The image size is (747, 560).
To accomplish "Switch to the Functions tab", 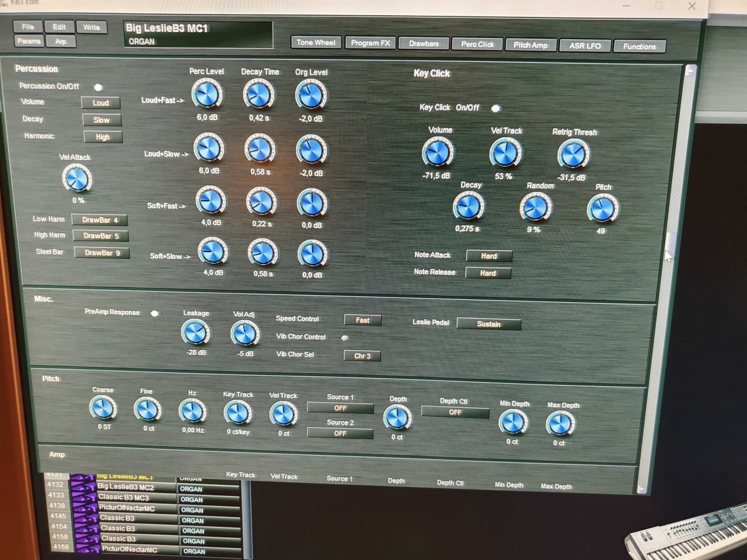I will 640,46.
